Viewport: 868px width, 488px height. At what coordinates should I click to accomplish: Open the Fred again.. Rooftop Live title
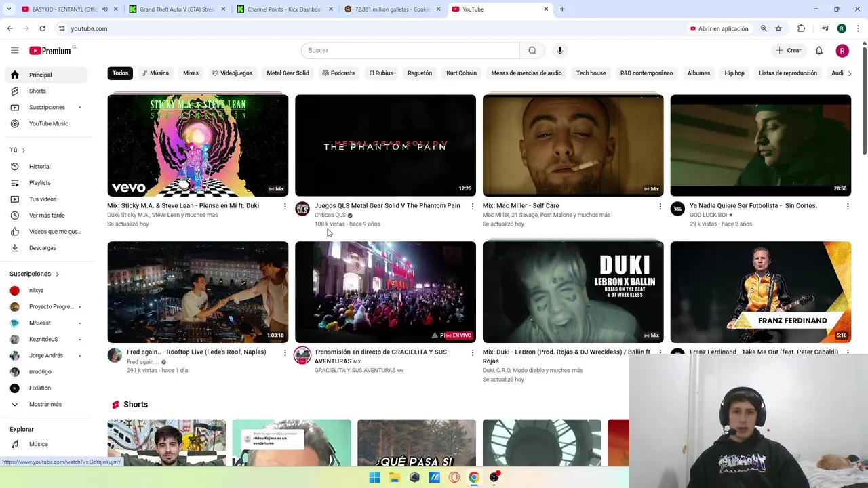click(x=196, y=352)
